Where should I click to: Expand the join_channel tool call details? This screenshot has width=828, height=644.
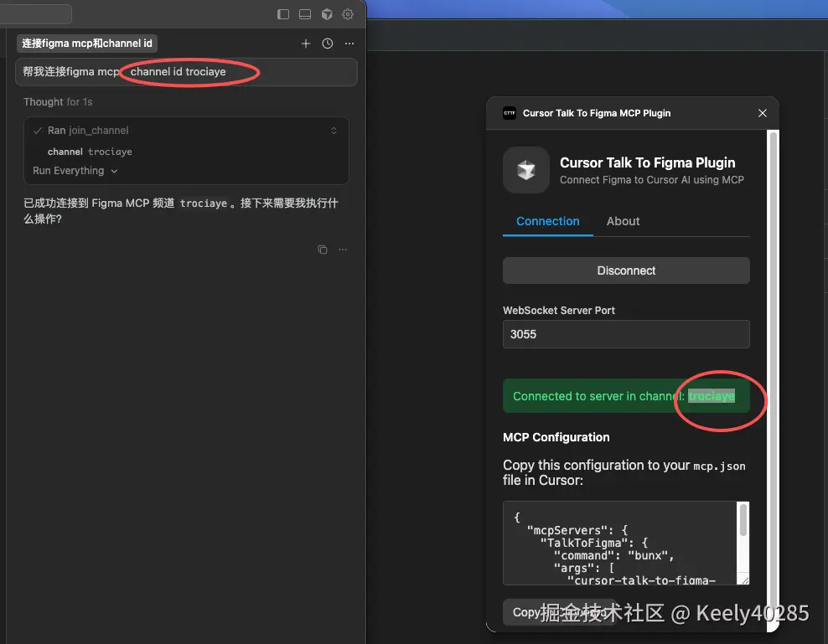pos(334,131)
